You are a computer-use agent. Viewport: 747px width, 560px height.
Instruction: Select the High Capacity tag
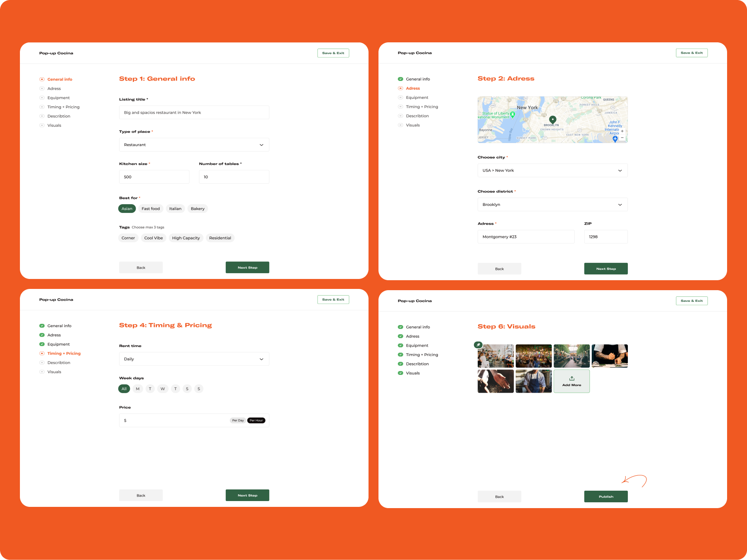point(186,238)
